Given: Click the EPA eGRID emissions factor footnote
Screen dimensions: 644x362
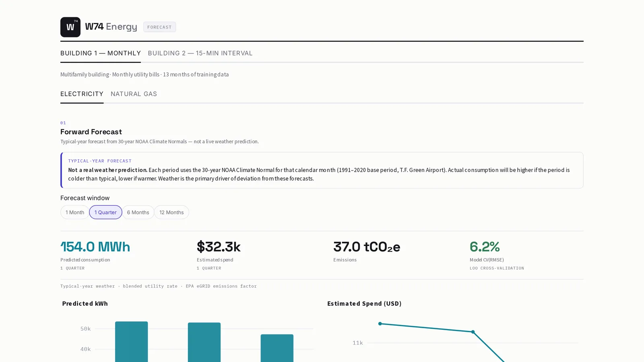Looking at the screenshot, I should pyautogui.click(x=221, y=286).
